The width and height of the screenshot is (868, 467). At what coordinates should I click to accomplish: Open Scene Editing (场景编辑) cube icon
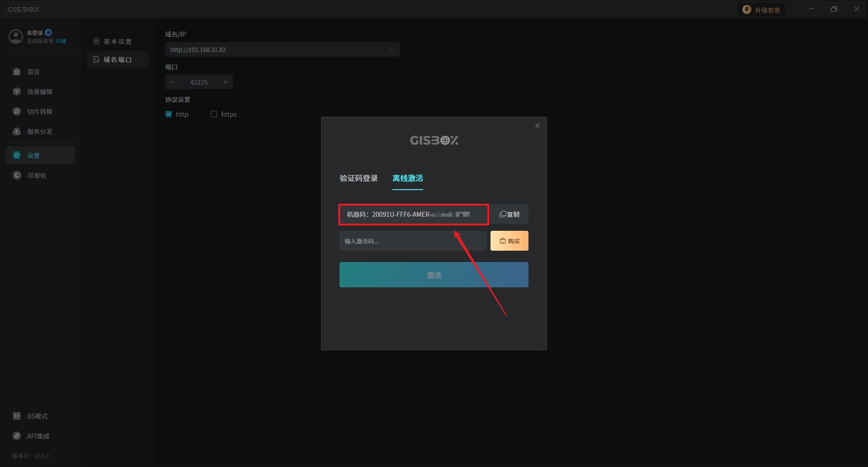[x=17, y=92]
